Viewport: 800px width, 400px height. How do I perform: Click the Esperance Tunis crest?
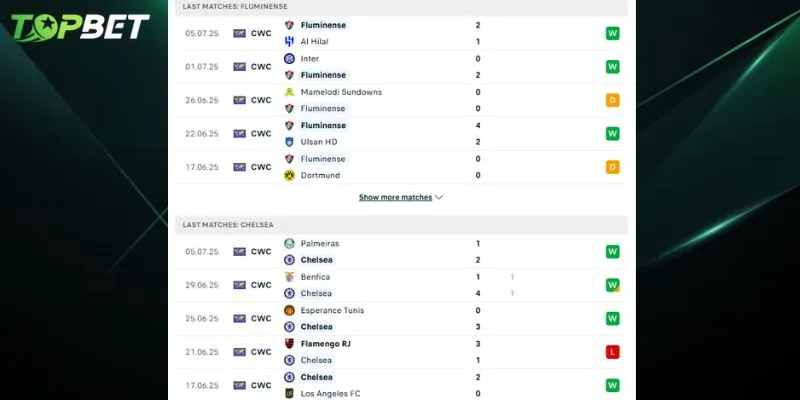(289, 310)
